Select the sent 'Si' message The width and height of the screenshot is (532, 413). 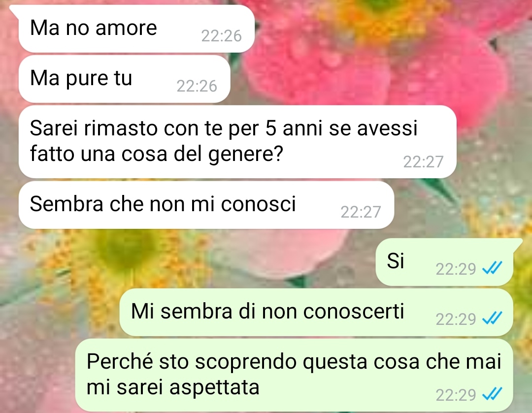pyautogui.click(x=444, y=262)
